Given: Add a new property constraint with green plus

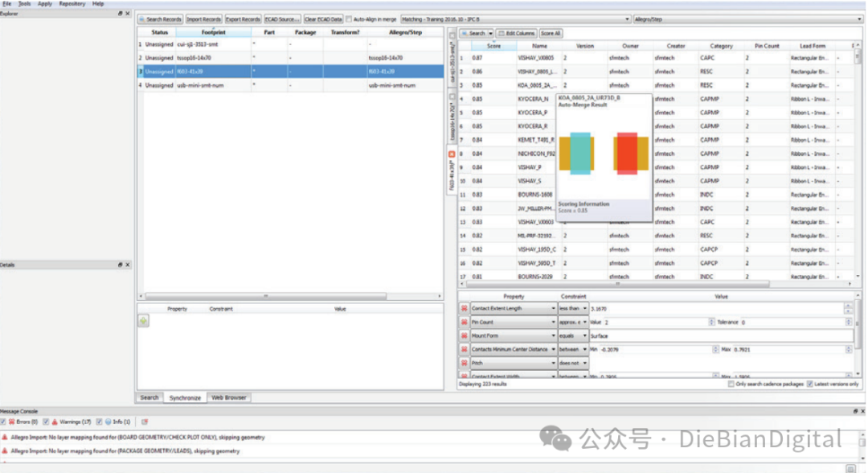Looking at the screenshot, I should 143,321.
